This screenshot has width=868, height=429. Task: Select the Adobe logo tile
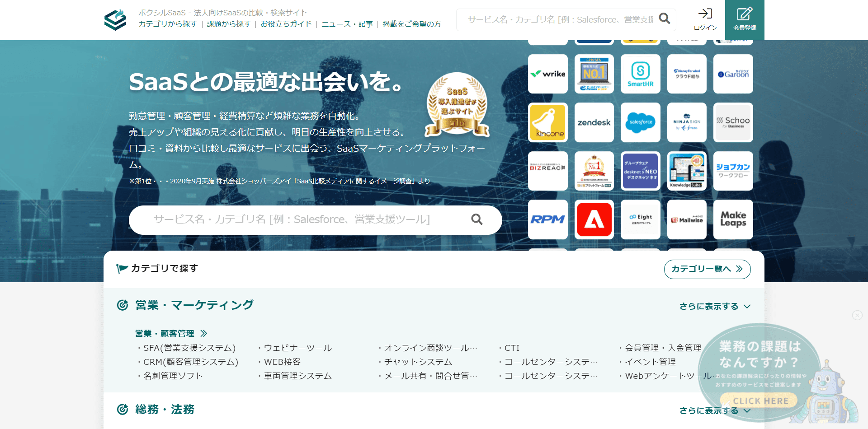pyautogui.click(x=594, y=219)
